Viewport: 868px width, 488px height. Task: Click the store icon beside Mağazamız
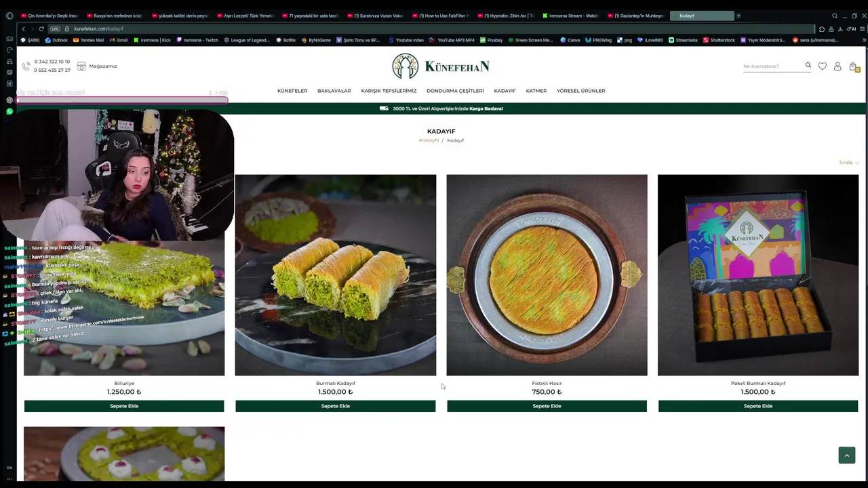click(x=81, y=66)
